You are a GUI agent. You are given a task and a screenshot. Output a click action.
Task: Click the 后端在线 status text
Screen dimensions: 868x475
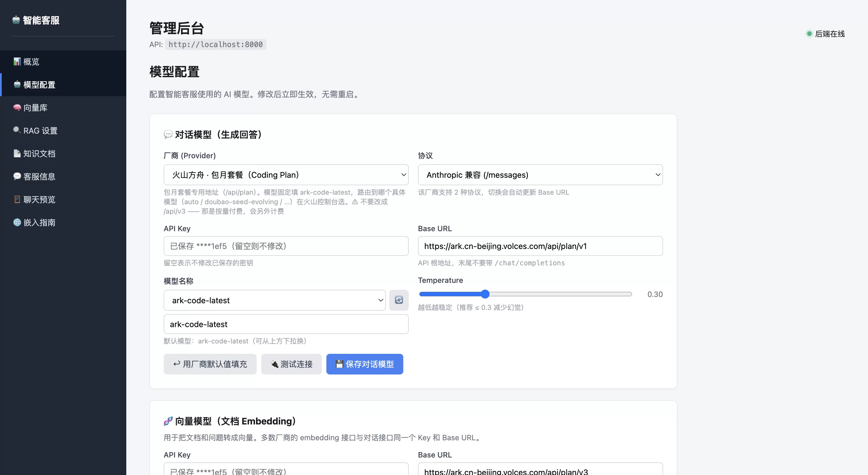pos(830,34)
